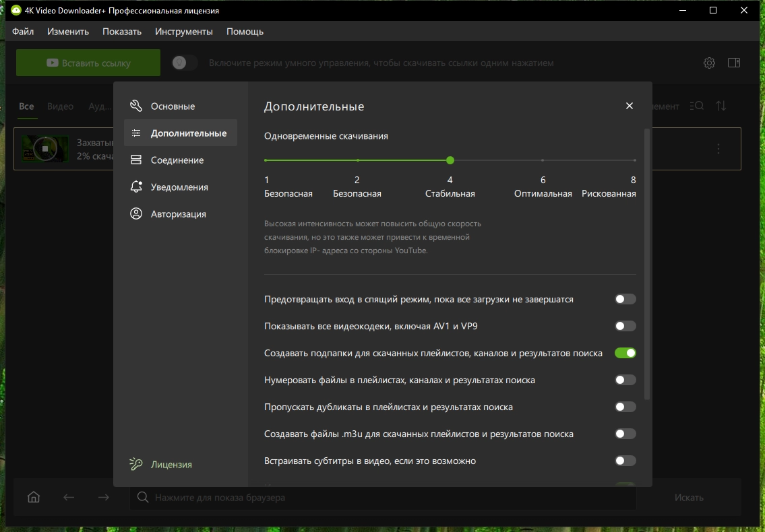The image size is (765, 532).
Task: Open settings gear icon in toolbar
Action: pyautogui.click(x=709, y=63)
